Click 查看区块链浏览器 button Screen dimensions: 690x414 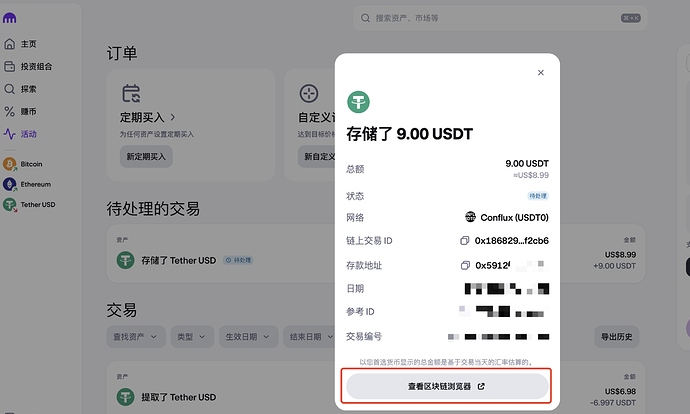click(447, 386)
